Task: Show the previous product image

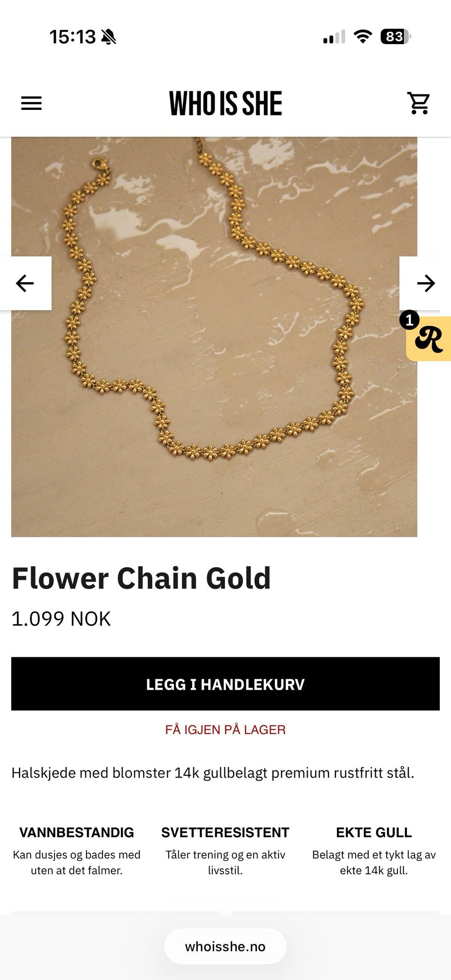Action: [25, 283]
